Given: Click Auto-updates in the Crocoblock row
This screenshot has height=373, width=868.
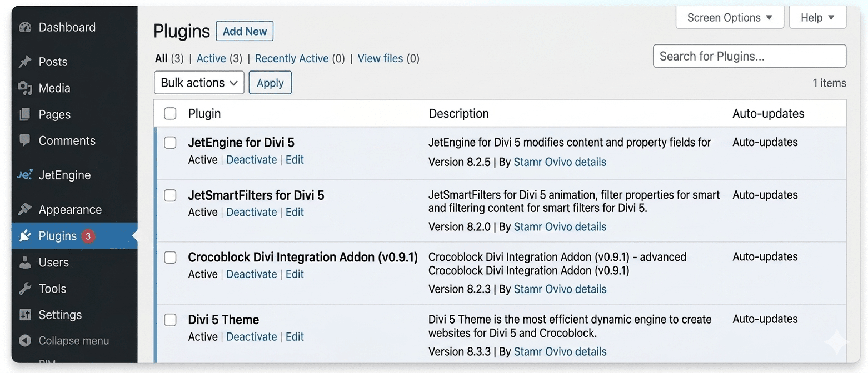Looking at the screenshot, I should point(765,256).
